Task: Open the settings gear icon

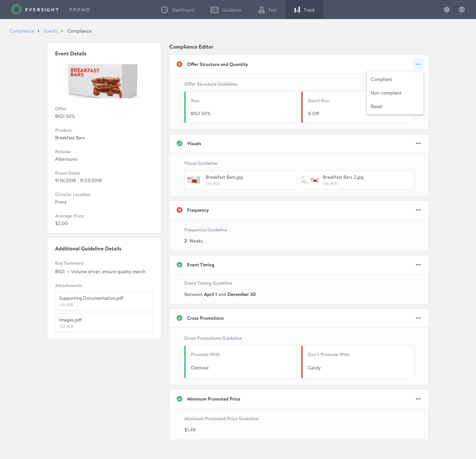Action: pyautogui.click(x=447, y=10)
